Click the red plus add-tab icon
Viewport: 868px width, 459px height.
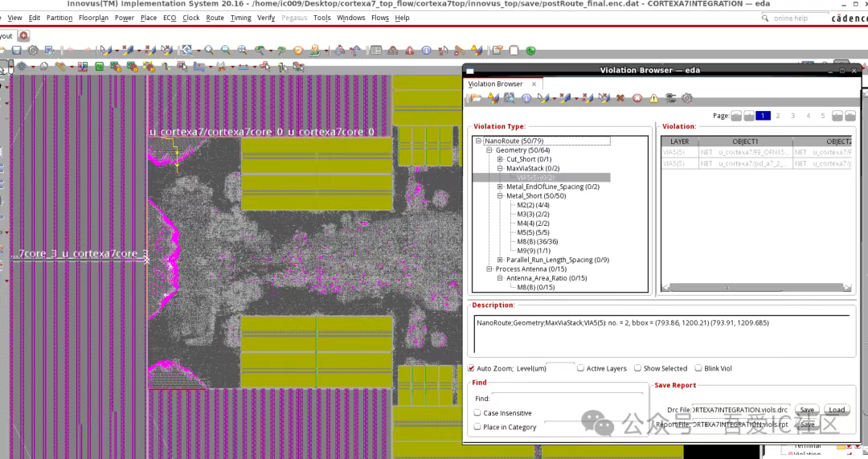pos(23,36)
